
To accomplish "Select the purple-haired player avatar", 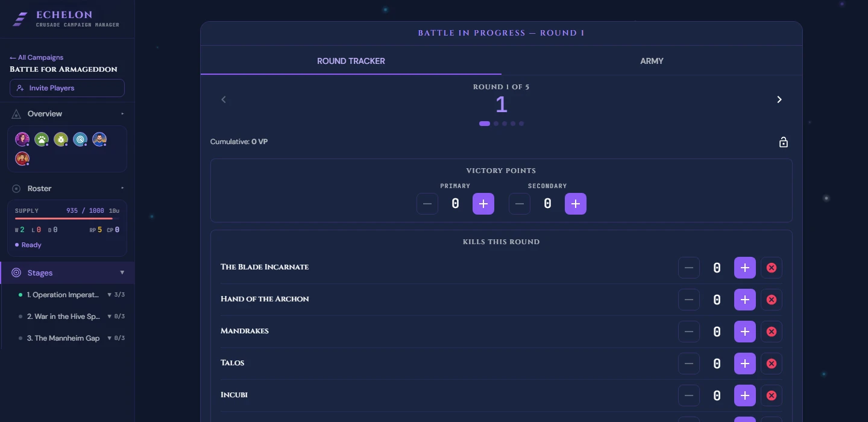I will tap(22, 139).
